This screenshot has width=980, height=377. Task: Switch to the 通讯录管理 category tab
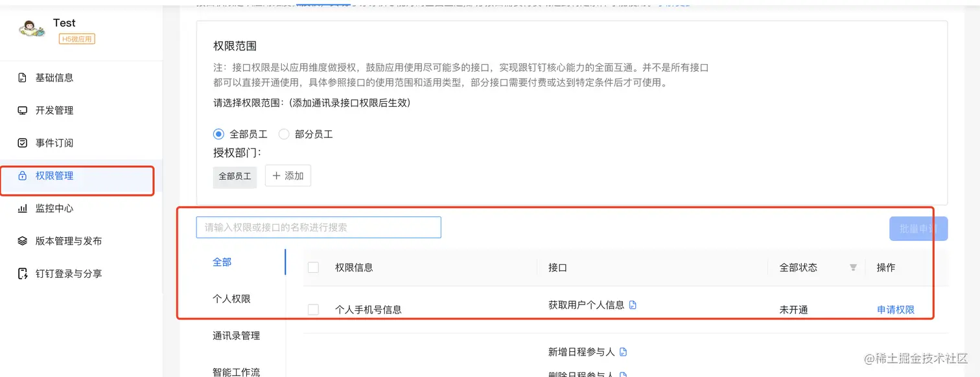click(237, 336)
